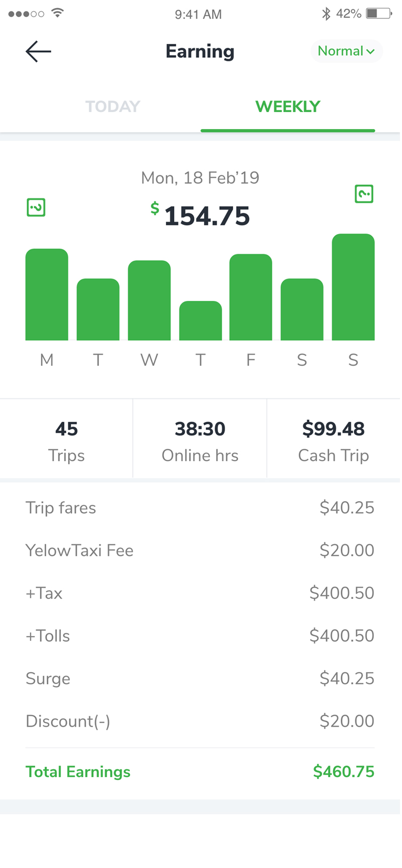Open the 45 Trips summary tile

(66, 439)
